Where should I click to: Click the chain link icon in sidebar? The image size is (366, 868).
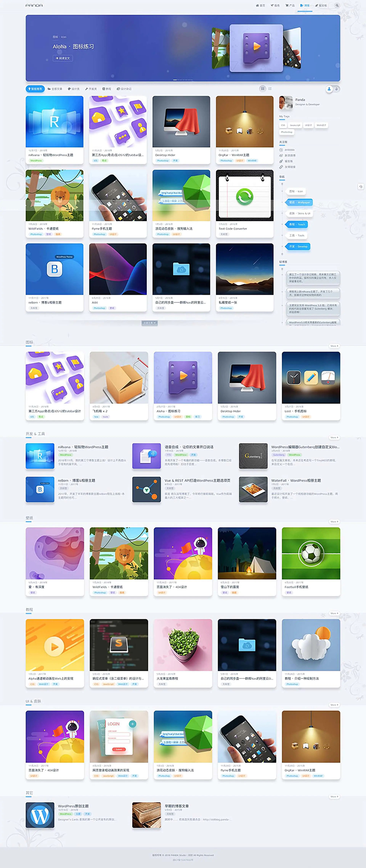pos(281,167)
